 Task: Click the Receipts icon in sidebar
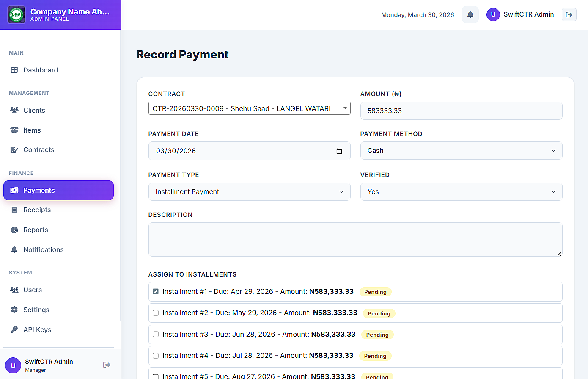[14, 210]
